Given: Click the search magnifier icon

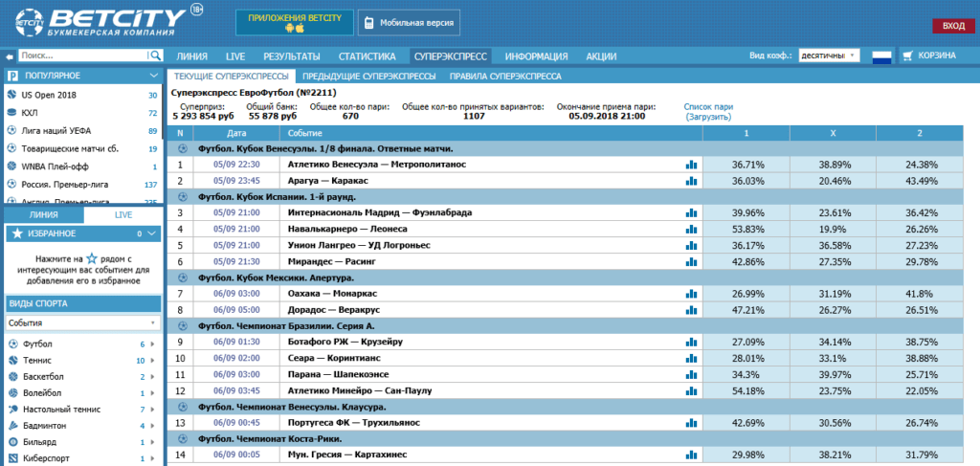Looking at the screenshot, I should (x=154, y=55).
